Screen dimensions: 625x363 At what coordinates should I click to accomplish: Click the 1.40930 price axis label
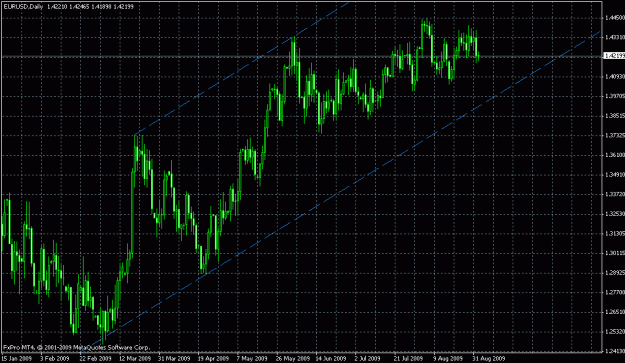615,77
